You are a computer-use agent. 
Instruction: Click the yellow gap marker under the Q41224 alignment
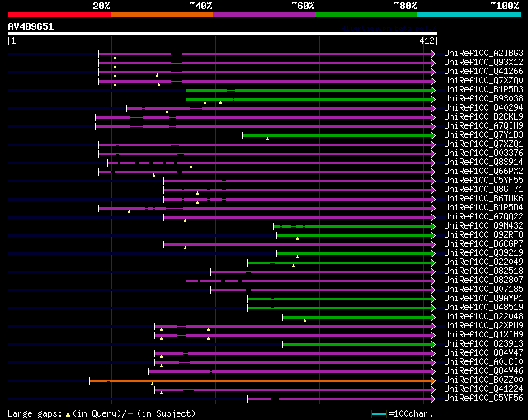[x=162, y=393]
